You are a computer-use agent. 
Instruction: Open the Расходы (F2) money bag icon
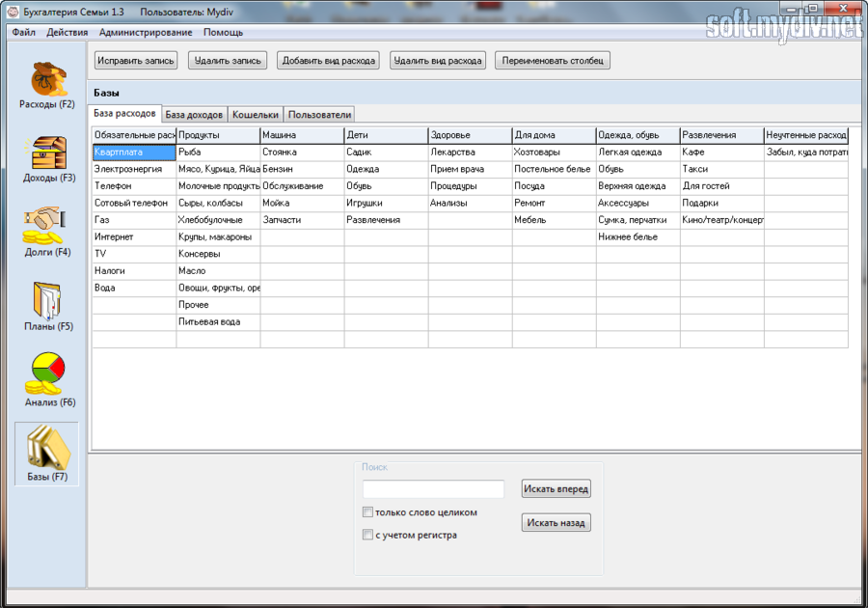(x=48, y=79)
